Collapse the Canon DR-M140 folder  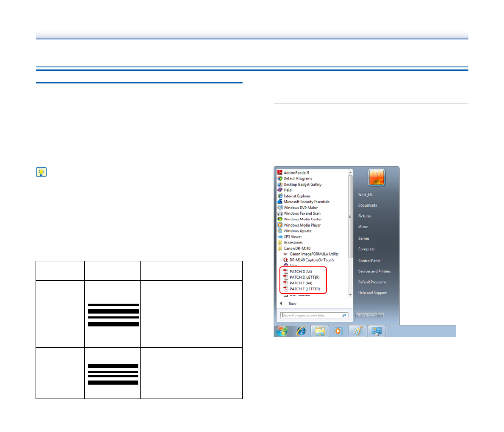click(x=296, y=249)
